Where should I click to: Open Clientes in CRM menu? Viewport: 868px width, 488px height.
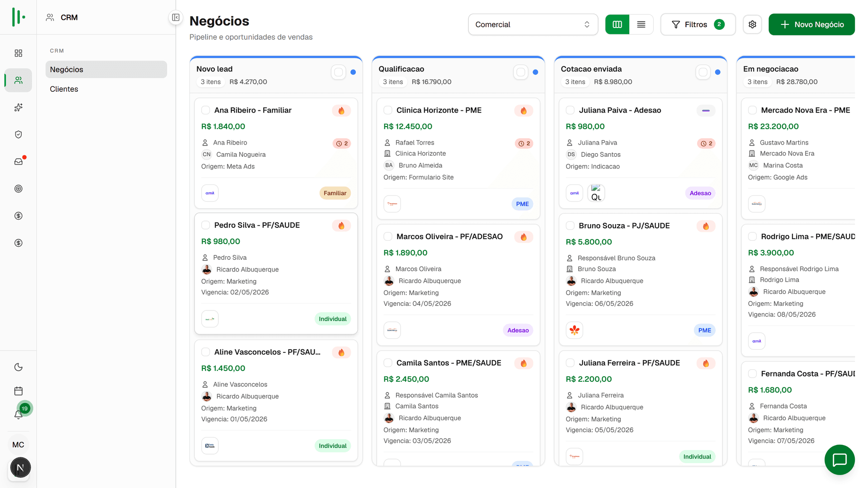[x=106, y=89]
